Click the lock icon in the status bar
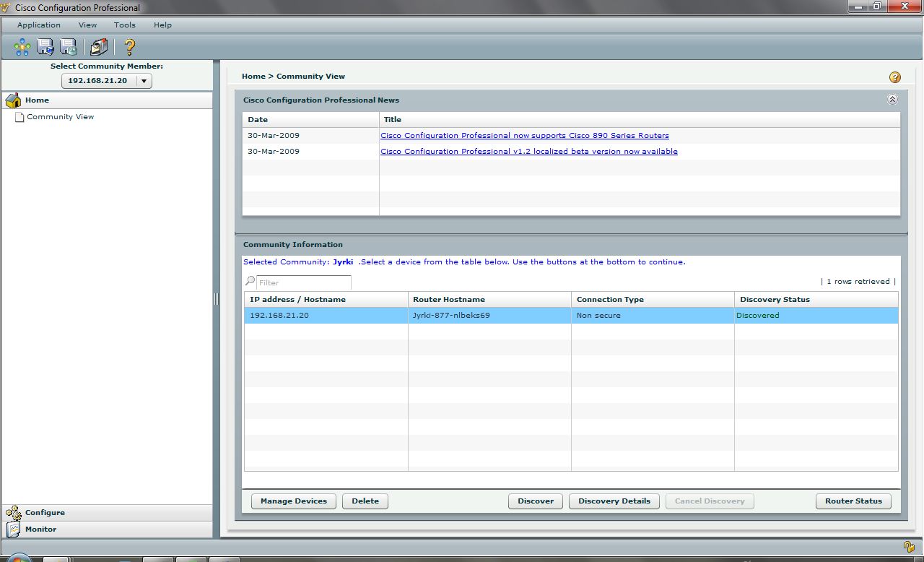Image resolution: width=924 pixels, height=562 pixels. click(x=909, y=547)
